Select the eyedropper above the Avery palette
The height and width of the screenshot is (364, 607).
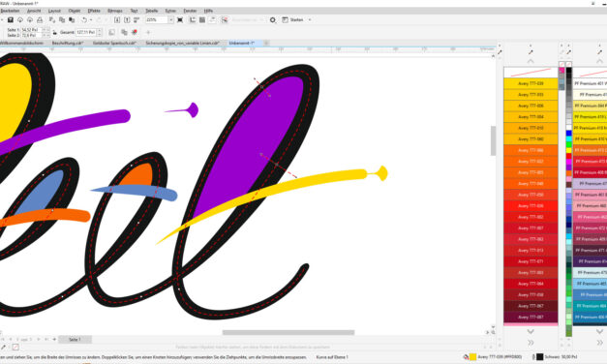click(x=531, y=52)
